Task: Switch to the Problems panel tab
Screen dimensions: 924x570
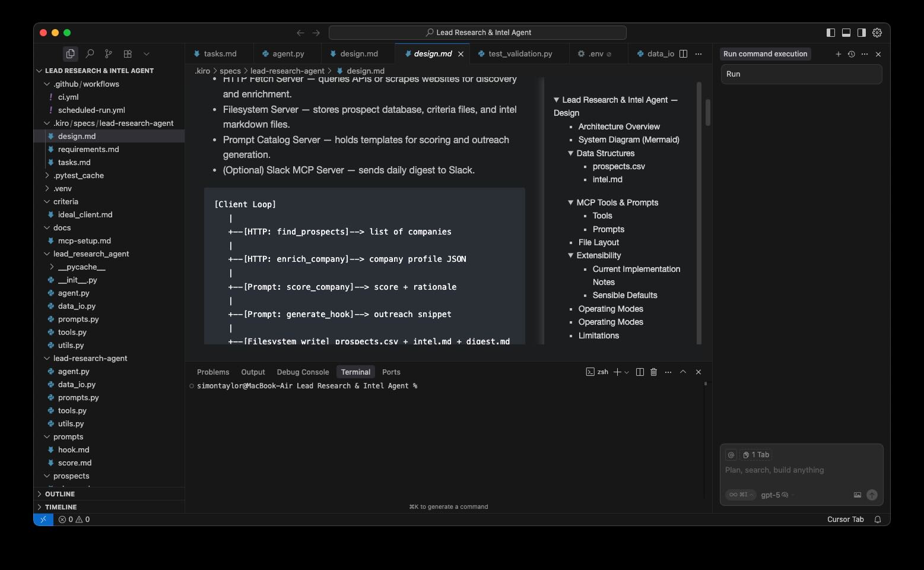Action: click(213, 372)
